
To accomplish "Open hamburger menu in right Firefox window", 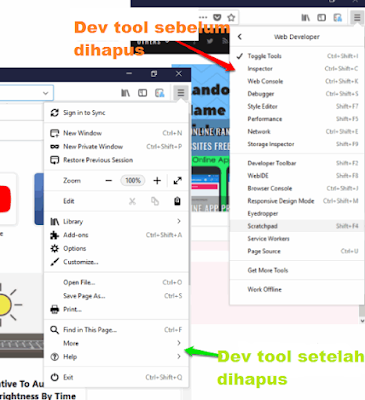I will click(x=357, y=17).
